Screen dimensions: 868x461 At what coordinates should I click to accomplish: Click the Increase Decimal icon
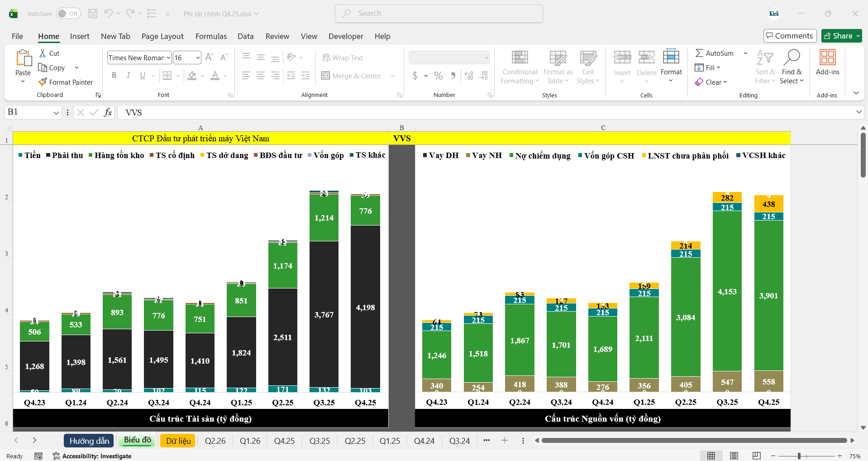click(469, 76)
